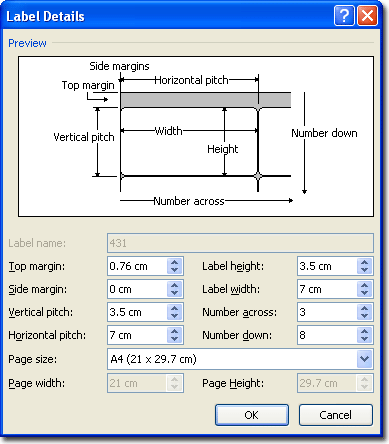Image resolution: width=389 pixels, height=444 pixels.
Task: Click the label diagram preview area
Action: click(196, 136)
